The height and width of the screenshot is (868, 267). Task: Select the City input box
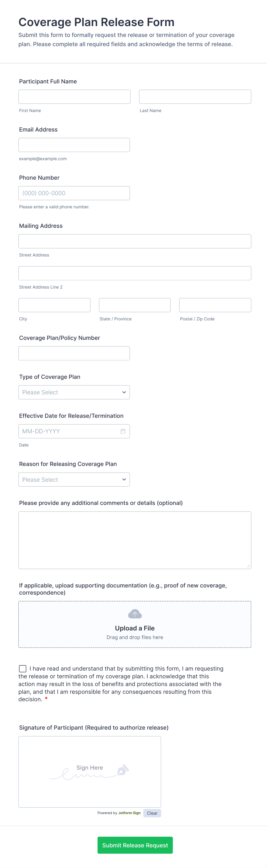tap(54, 305)
